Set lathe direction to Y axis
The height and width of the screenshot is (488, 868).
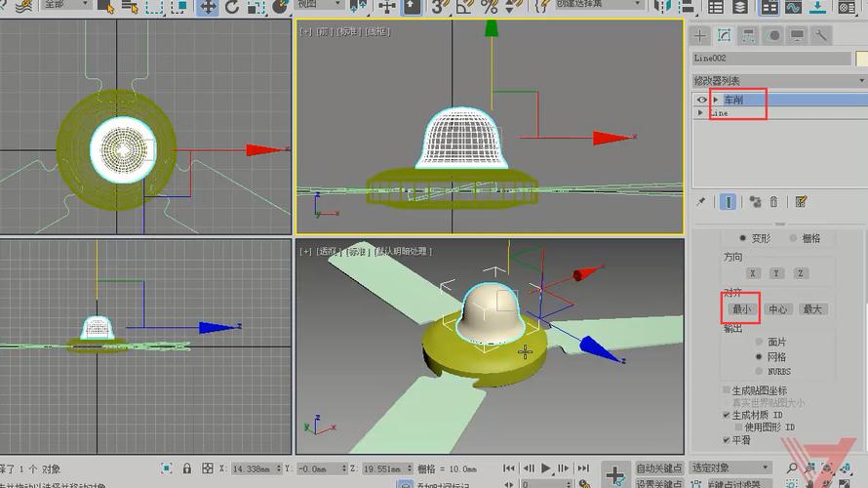(776, 273)
